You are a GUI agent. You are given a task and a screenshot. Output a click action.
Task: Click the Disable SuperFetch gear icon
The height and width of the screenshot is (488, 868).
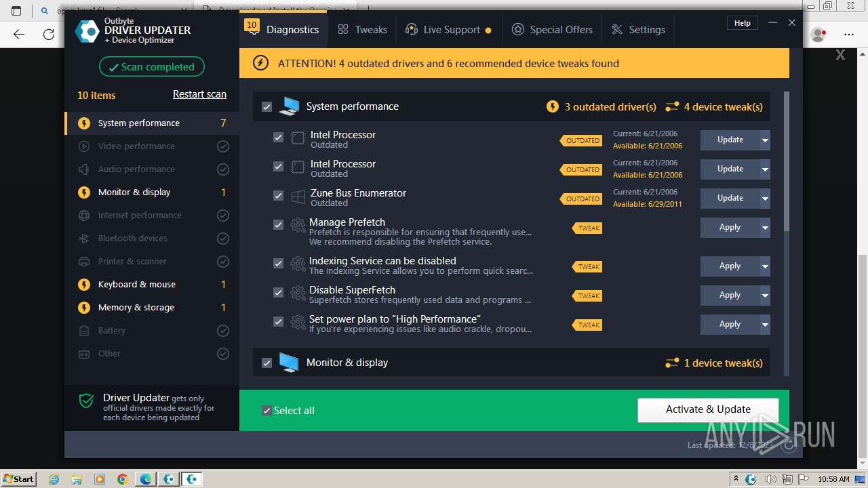[x=298, y=293]
